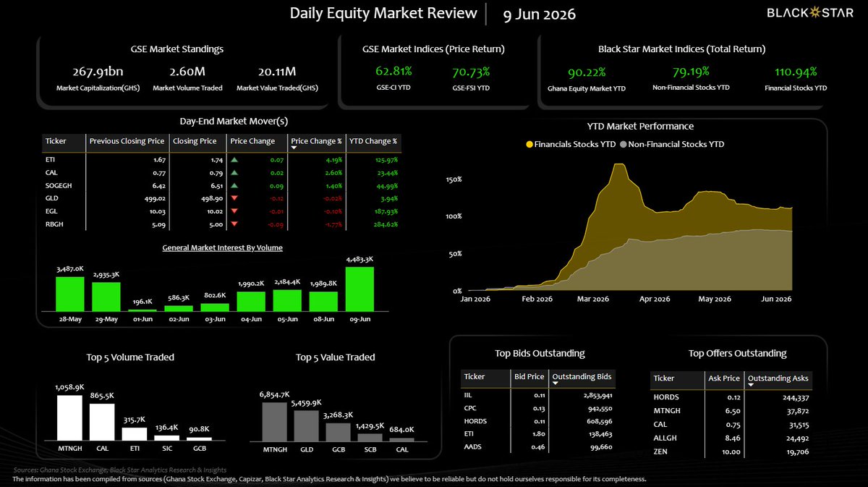Select the 09-Jun bar in the Market Interest chart
This screenshot has width=868, height=487.
coord(359,289)
